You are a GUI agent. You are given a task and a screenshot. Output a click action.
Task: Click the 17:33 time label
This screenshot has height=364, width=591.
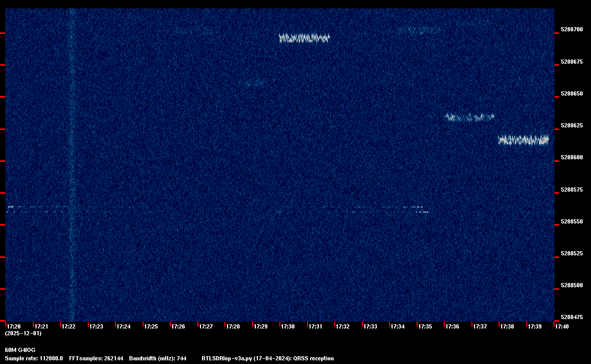370,326
